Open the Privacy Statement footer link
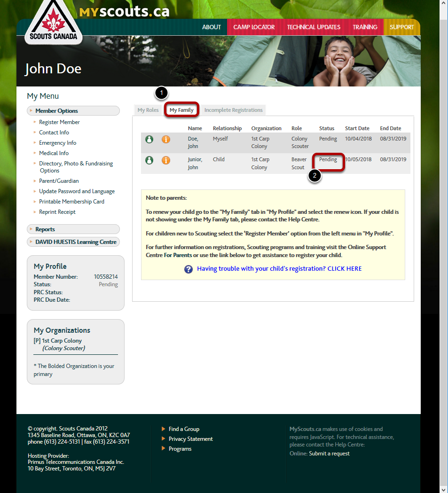The image size is (448, 493). point(190,439)
